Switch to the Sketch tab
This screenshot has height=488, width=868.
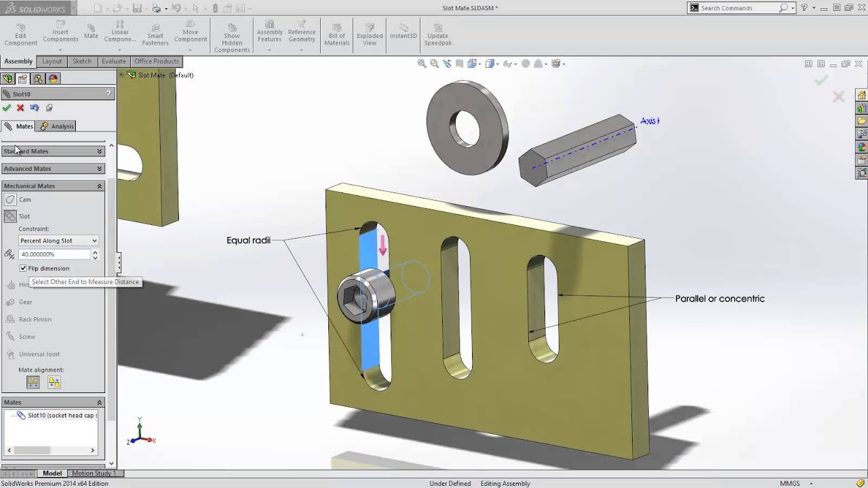point(82,61)
